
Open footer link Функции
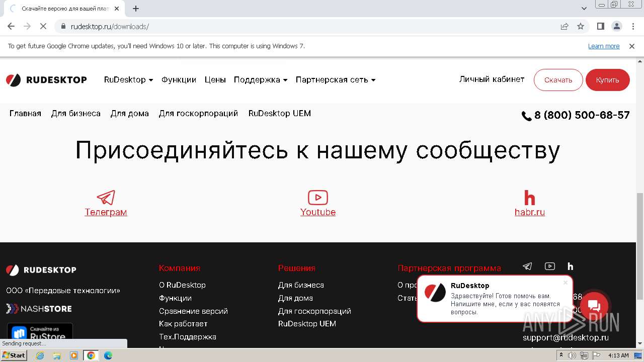pos(175,298)
